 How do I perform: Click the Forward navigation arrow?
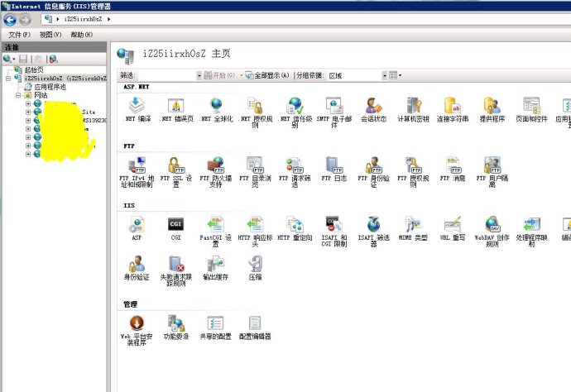pyautogui.click(x=25, y=20)
